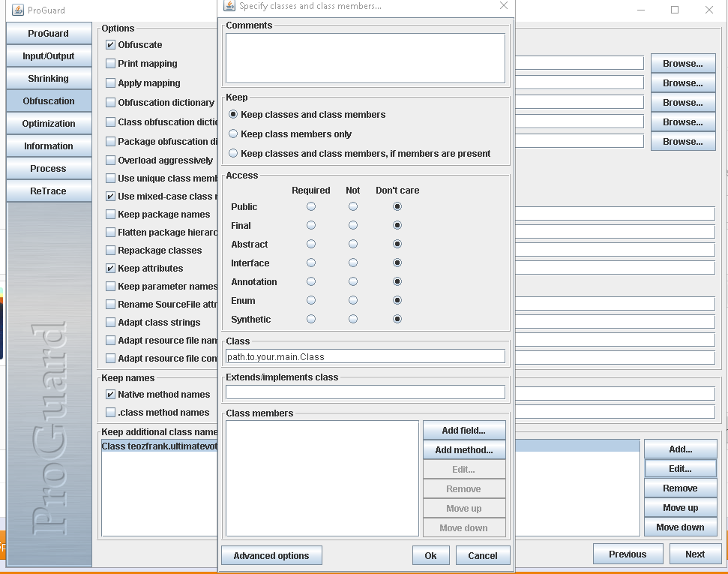Confirm dialog with Ok

click(431, 555)
